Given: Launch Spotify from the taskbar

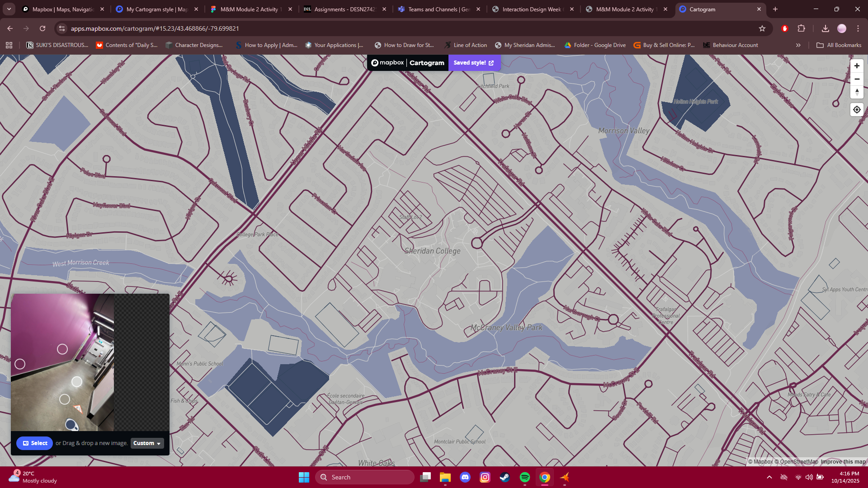Looking at the screenshot, I should click(x=525, y=477).
